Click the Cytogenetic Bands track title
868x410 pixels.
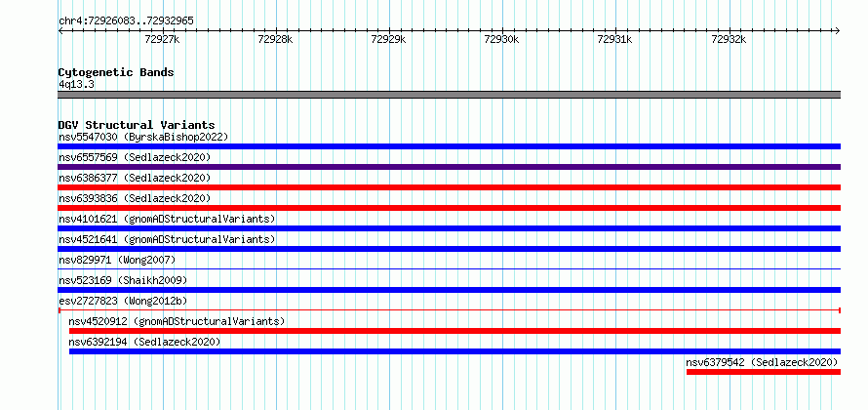116,72
